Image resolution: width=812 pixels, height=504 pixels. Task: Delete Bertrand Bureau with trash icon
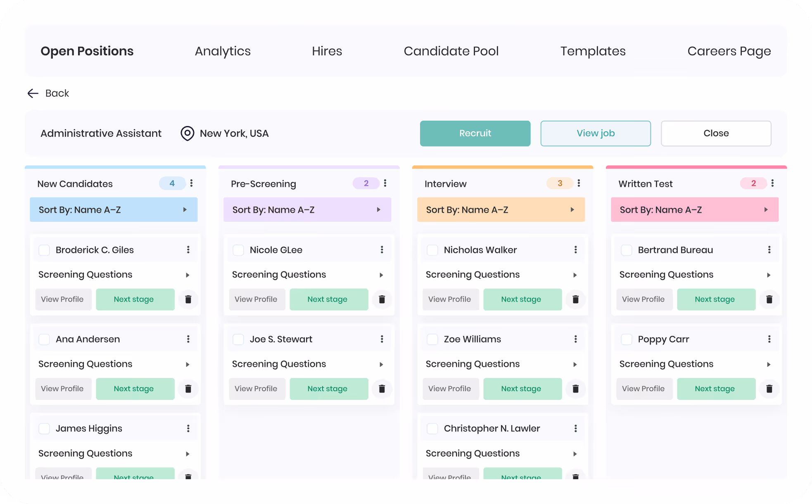769,300
